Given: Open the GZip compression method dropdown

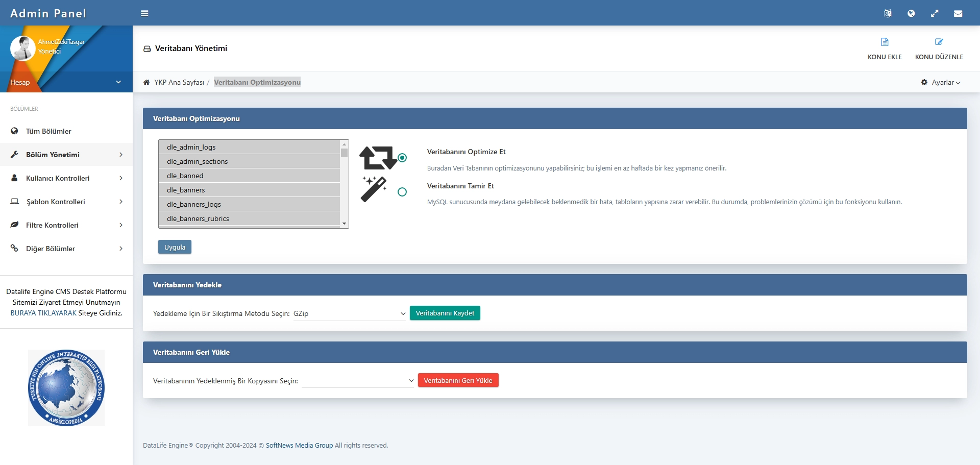Looking at the screenshot, I should [x=350, y=313].
